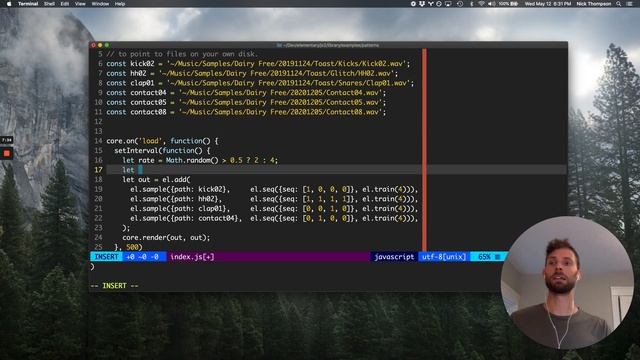Click el.sample({path: hh02}) text
The width and height of the screenshot is (640, 360).
point(176,199)
